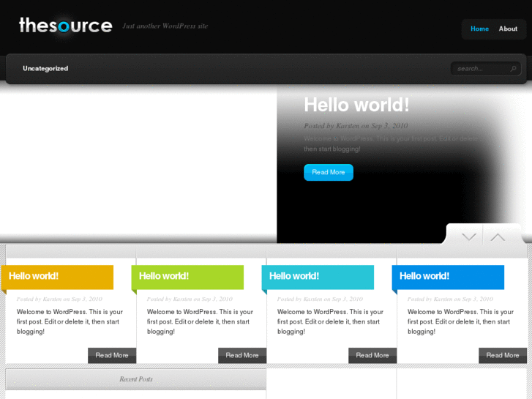Click the tagline Just another WordPress site
Screen dimensions: 532x399
pyautogui.click(x=165, y=26)
